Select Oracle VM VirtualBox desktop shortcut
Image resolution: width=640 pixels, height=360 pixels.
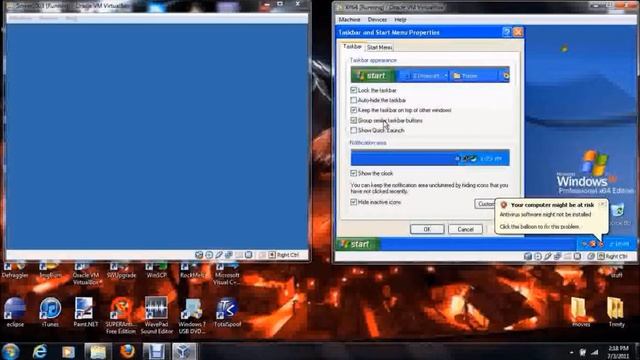pos(86,274)
